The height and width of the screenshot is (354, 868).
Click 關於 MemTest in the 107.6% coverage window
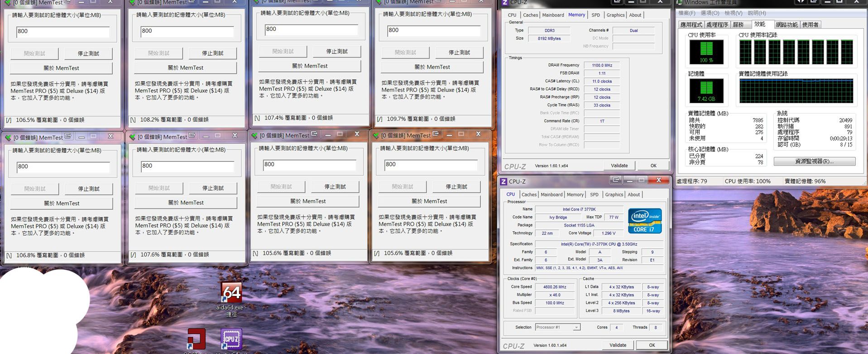[x=186, y=203]
